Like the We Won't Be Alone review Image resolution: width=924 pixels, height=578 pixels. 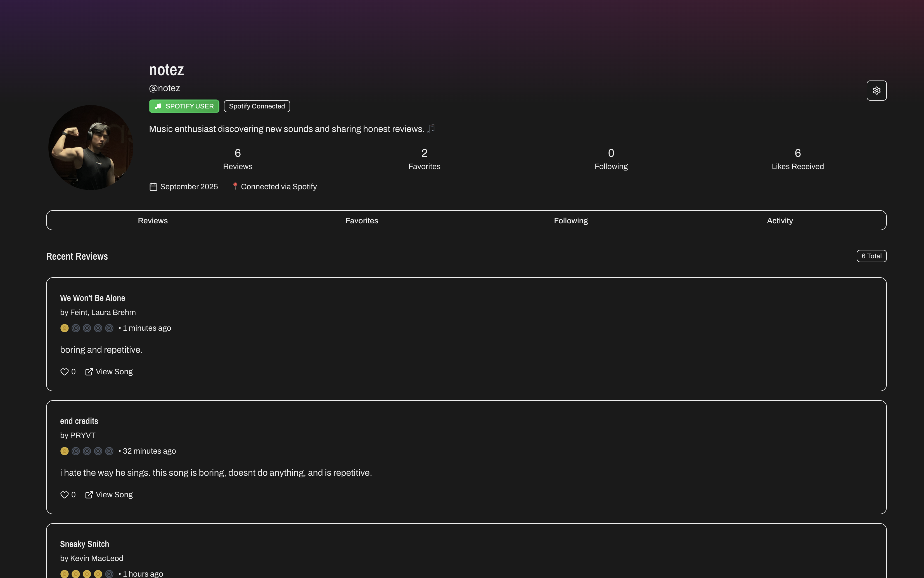click(x=64, y=371)
